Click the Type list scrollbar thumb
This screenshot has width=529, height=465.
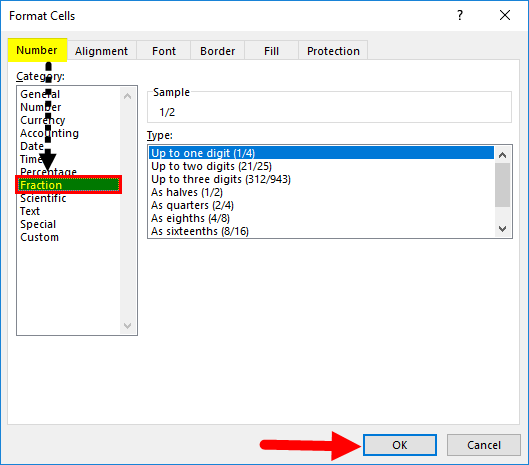pyautogui.click(x=503, y=185)
